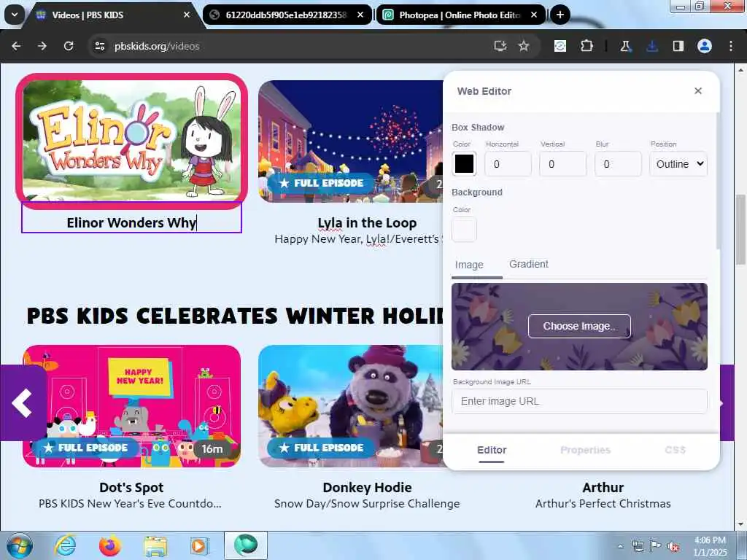This screenshot has height=560, width=747.
Task: Open the Donkey Hodie video thumbnail
Action: coord(351,405)
